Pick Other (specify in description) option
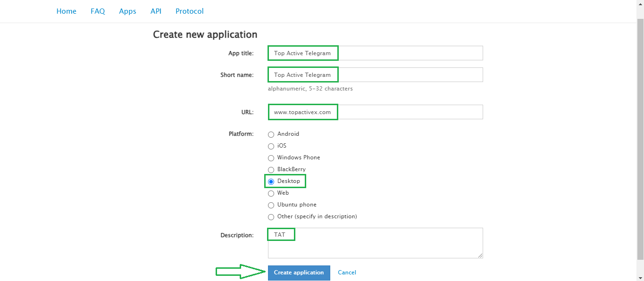Screen dimensions: 644x281 pos(271,217)
